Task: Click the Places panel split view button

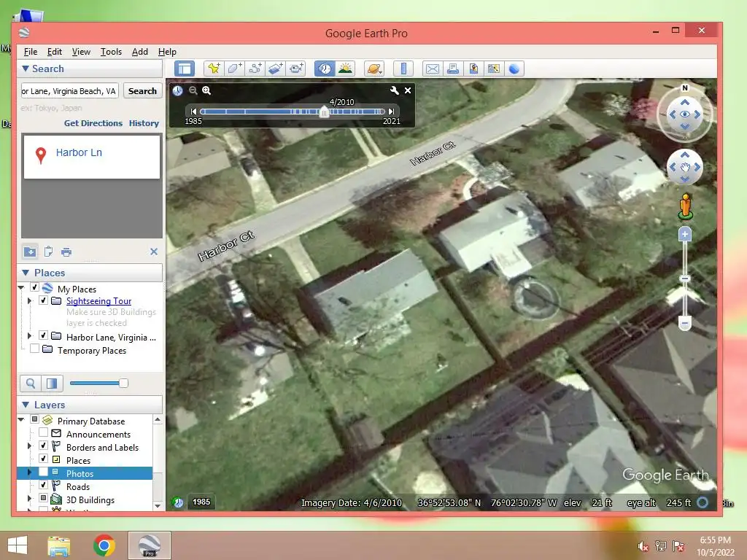Action: point(52,384)
